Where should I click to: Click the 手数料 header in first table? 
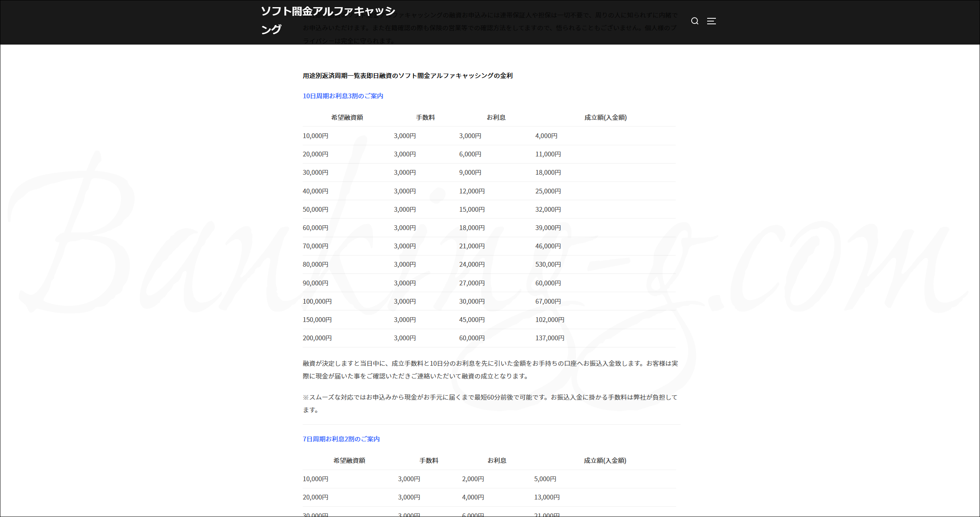click(425, 117)
